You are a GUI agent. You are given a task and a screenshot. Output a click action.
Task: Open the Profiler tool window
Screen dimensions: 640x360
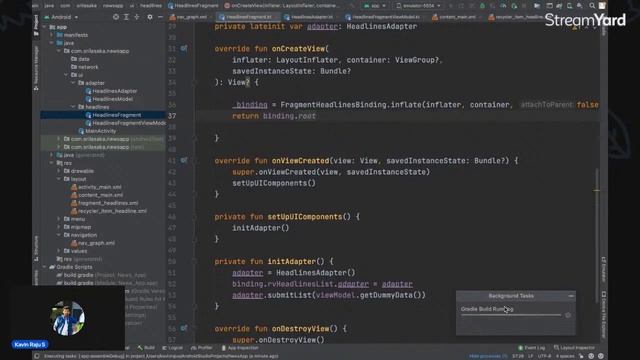[202, 348]
